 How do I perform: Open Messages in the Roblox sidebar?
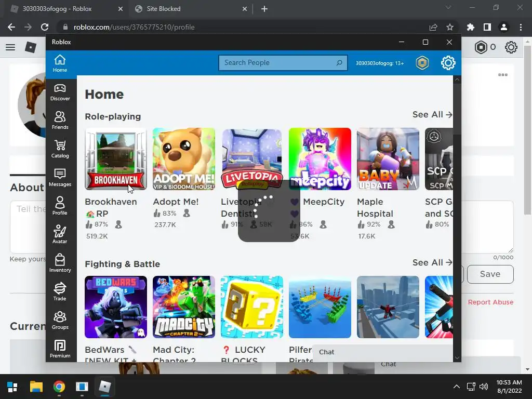tap(60, 178)
